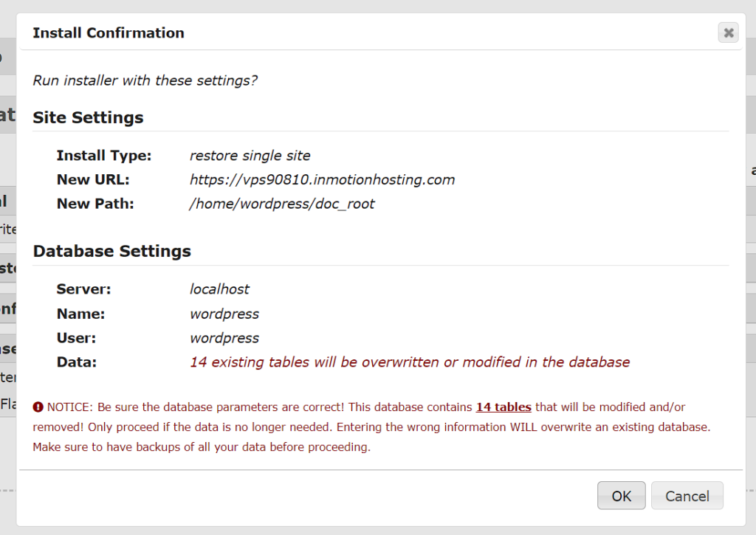Select the New URL value vps90810.inmotionhosting.com
Screen dimensions: 756x535
tap(322, 179)
